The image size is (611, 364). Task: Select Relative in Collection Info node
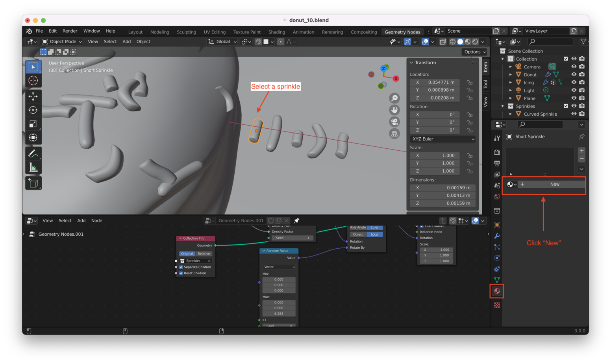click(x=204, y=254)
